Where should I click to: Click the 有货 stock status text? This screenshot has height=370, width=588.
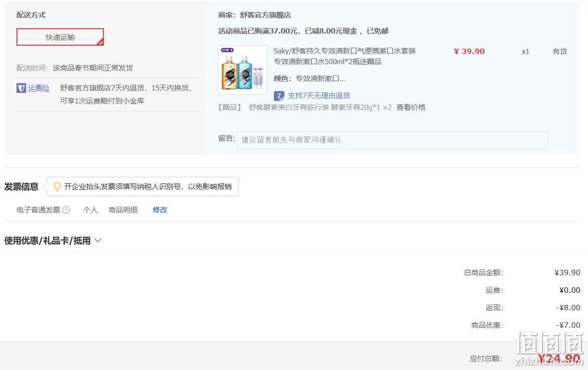[x=560, y=52]
